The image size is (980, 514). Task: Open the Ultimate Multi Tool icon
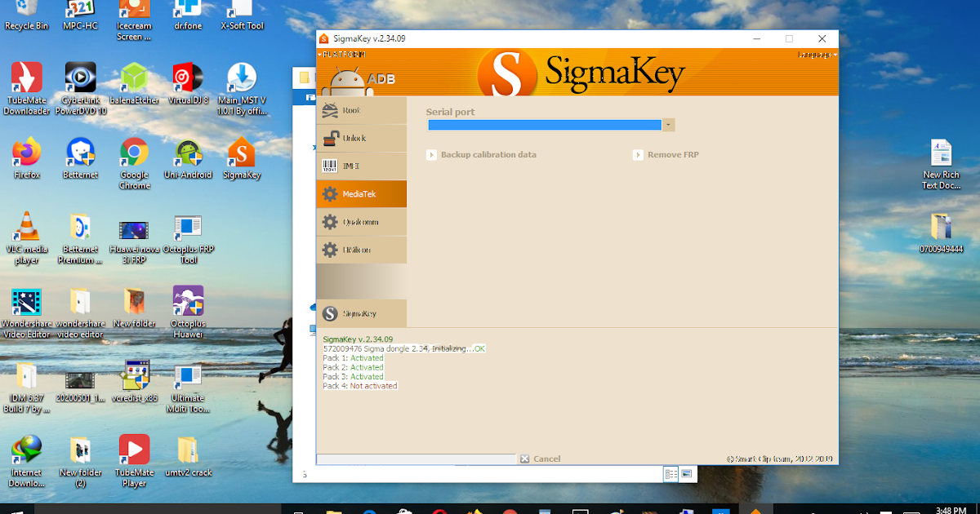tap(188, 387)
